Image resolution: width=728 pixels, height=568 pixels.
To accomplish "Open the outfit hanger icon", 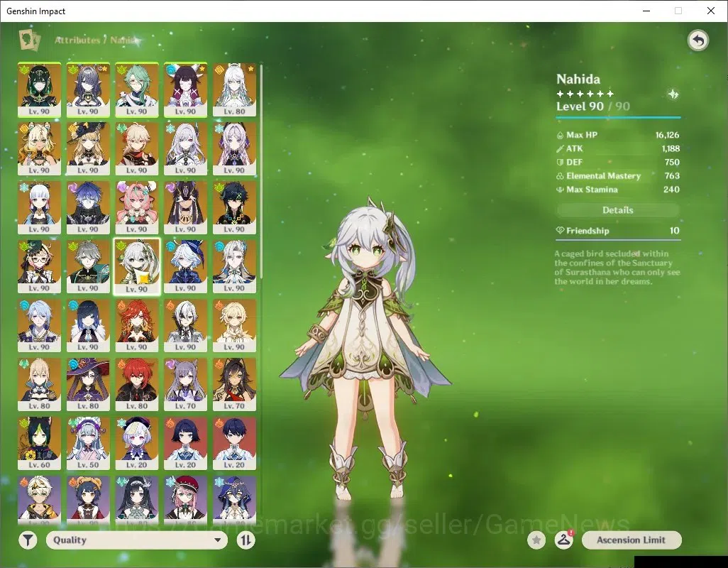I will pyautogui.click(x=563, y=540).
